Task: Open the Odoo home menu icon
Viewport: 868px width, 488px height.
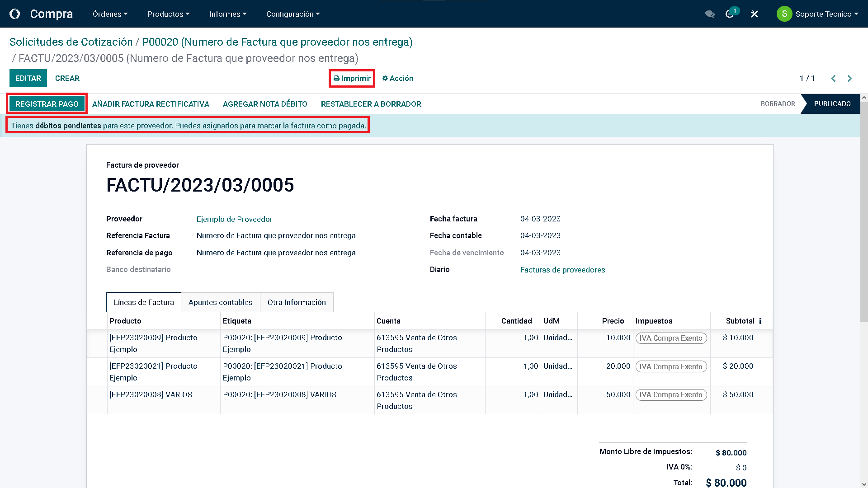Action: [x=15, y=14]
